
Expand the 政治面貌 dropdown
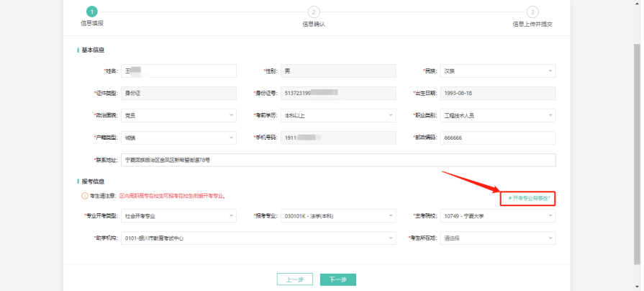pos(178,115)
